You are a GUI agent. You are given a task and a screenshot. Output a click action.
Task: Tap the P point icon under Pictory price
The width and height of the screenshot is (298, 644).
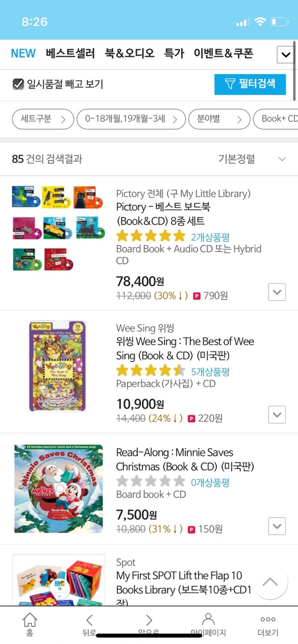pos(196,296)
